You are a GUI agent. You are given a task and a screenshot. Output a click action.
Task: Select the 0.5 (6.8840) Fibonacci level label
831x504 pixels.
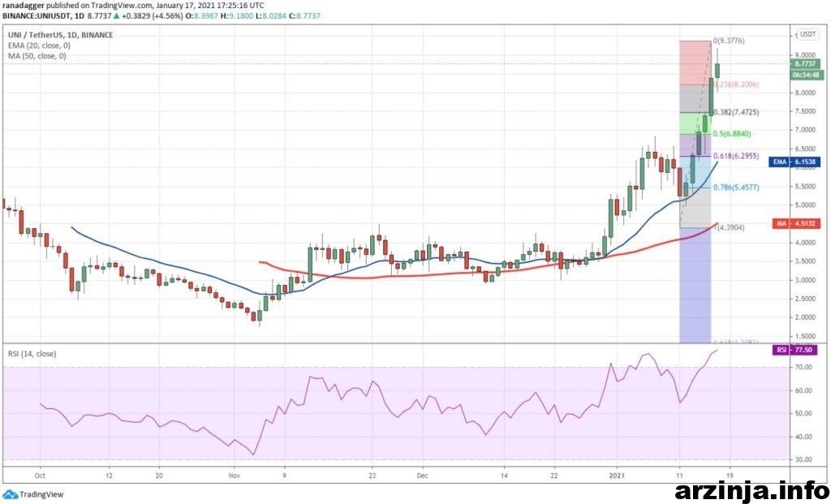point(731,134)
